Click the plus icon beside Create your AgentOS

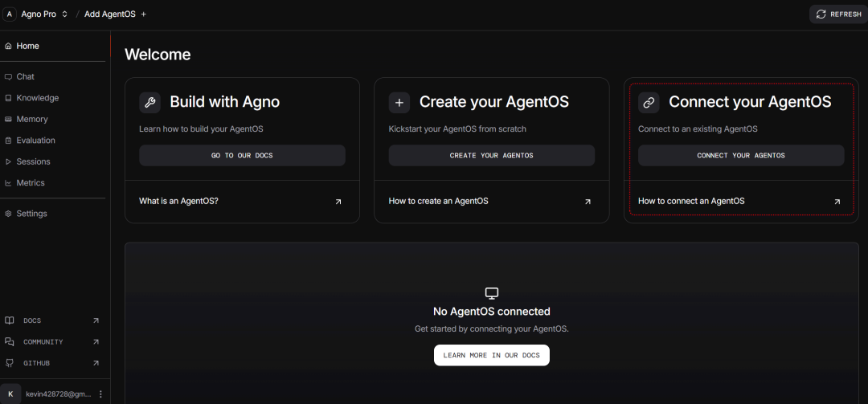click(399, 102)
